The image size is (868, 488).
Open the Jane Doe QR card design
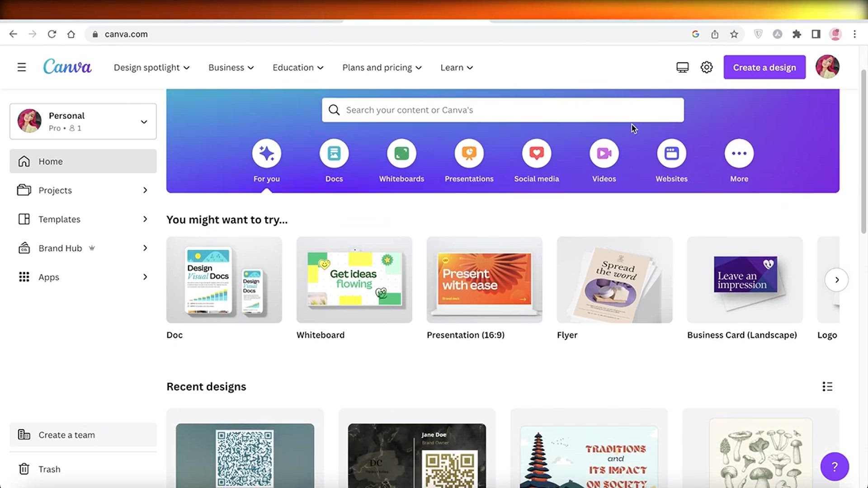click(x=417, y=448)
